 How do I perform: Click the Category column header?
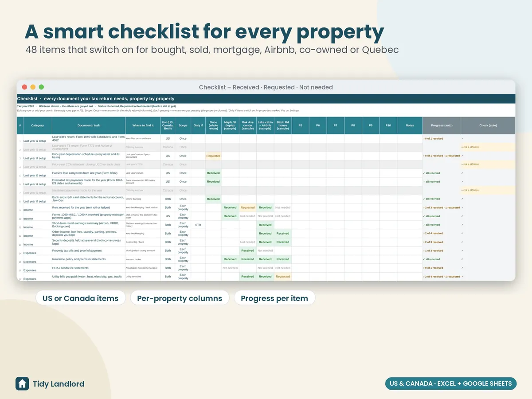[37, 125]
